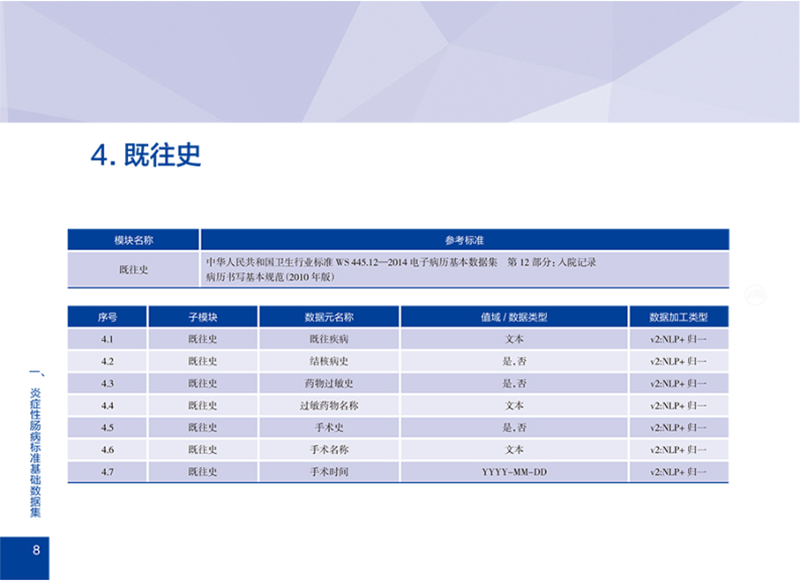The width and height of the screenshot is (800, 584).
Task: Click the 子模块 column header
Action: click(203, 317)
